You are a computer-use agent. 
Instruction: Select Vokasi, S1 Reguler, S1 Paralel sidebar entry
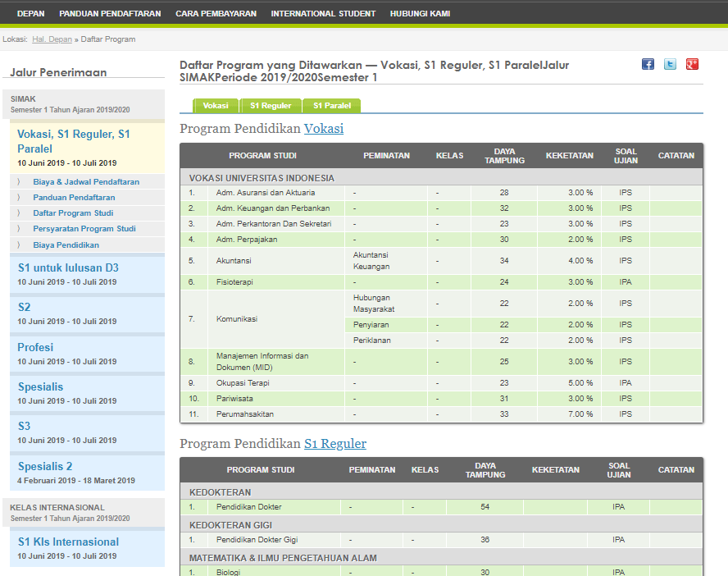tap(87, 149)
